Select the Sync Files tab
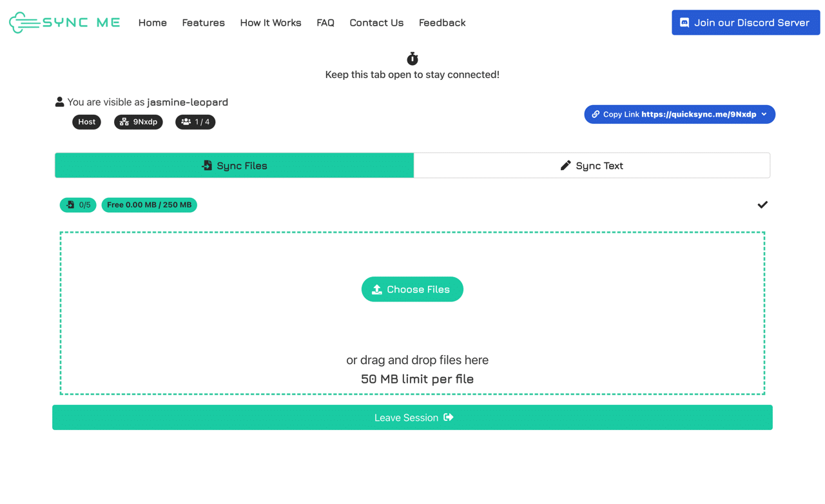825x504 pixels. pos(234,165)
